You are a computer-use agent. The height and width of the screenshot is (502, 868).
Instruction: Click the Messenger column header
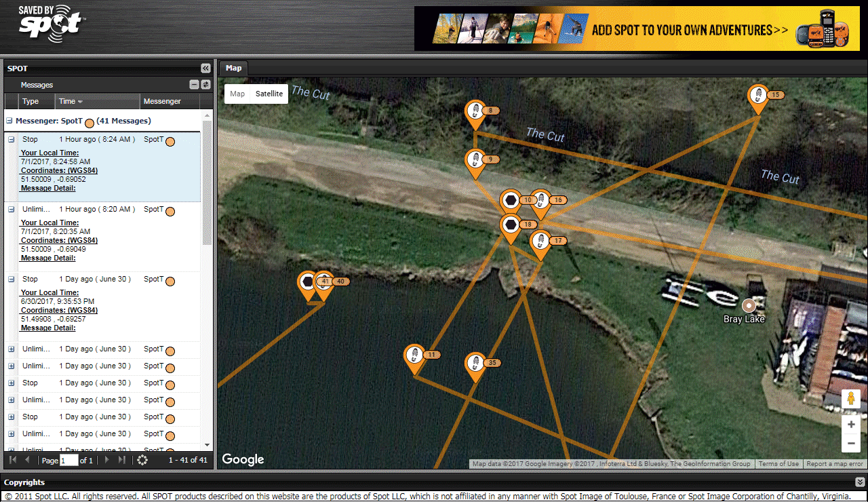(170, 101)
